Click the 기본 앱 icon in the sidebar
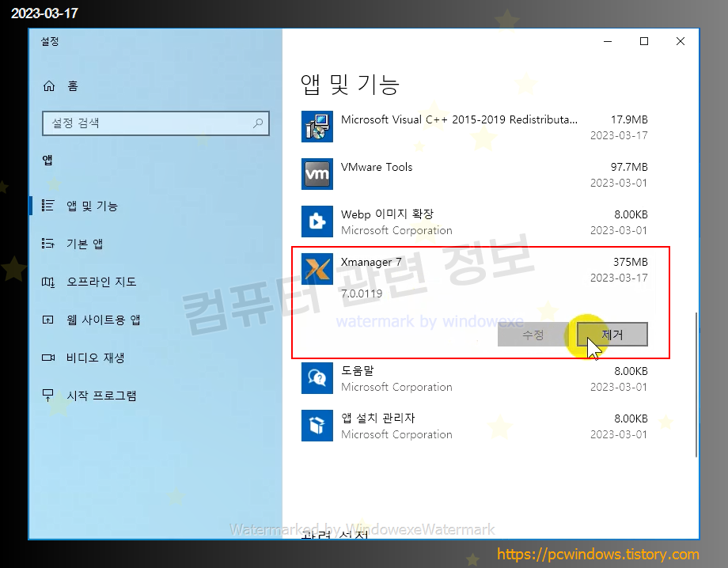This screenshot has height=568, width=728. pos(47,243)
